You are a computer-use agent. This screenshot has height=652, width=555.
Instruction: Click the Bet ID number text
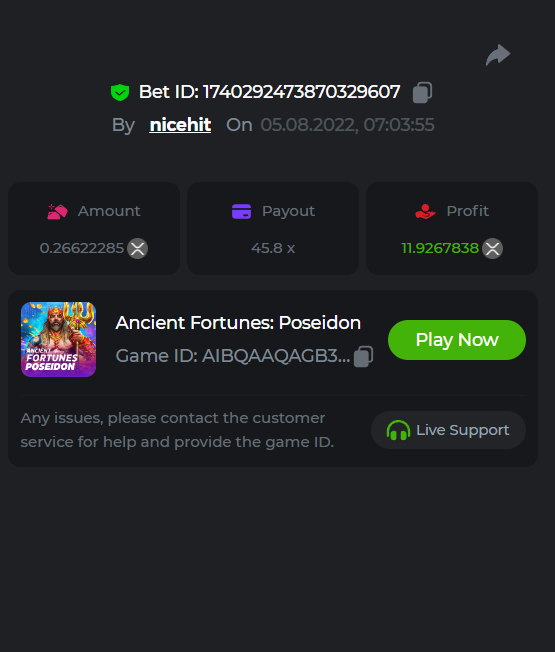[301, 92]
